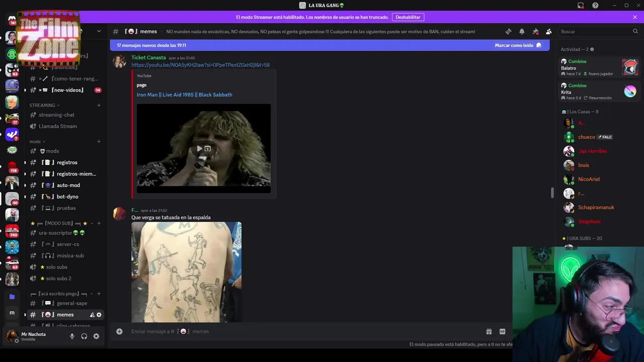
Task: Open ura-suscriptor channel
Action: [65, 233]
